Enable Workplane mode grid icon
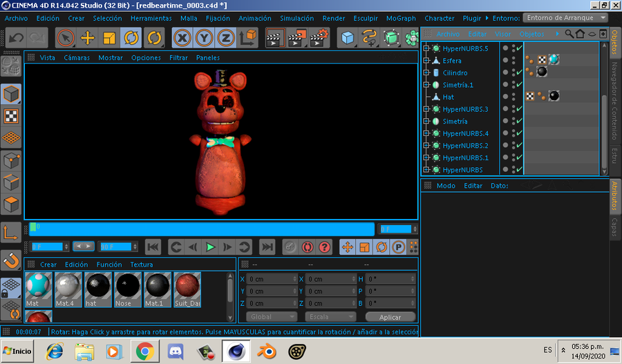 pyautogui.click(x=11, y=137)
